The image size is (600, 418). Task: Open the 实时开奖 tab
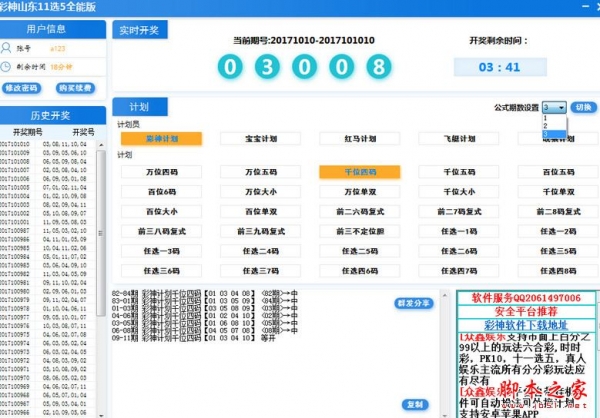[x=140, y=30]
